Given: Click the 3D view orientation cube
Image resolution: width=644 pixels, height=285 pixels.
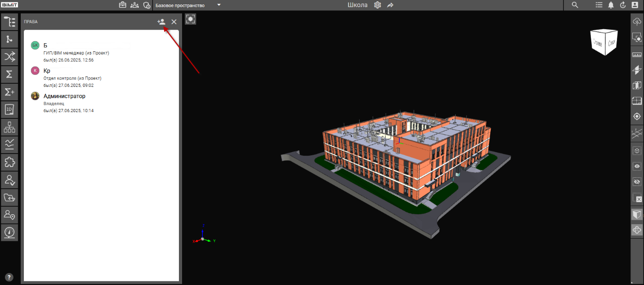Looking at the screenshot, I should [x=604, y=42].
